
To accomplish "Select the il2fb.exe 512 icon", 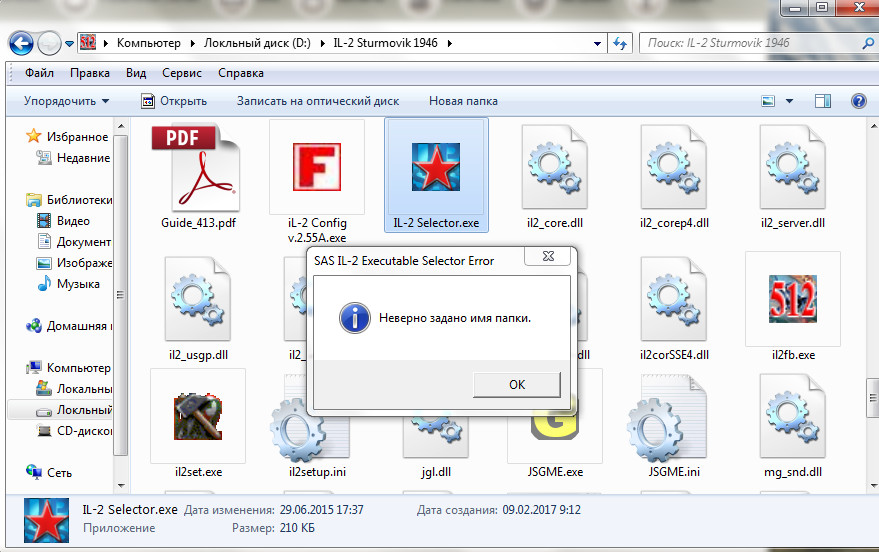I will pos(793,299).
